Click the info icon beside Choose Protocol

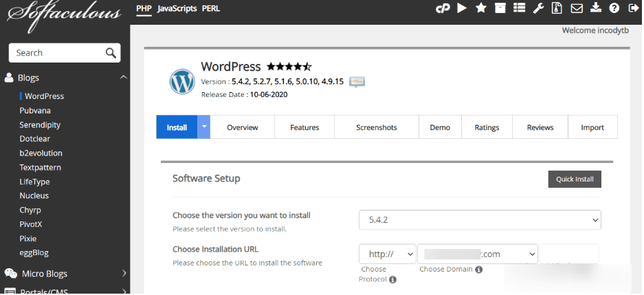pos(392,280)
